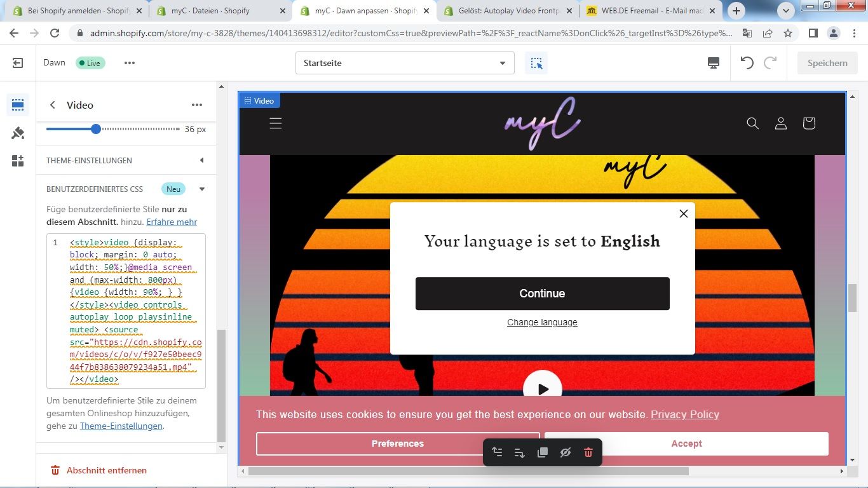868x488 pixels.
Task: Open the tab search dropdown
Action: tap(787, 11)
